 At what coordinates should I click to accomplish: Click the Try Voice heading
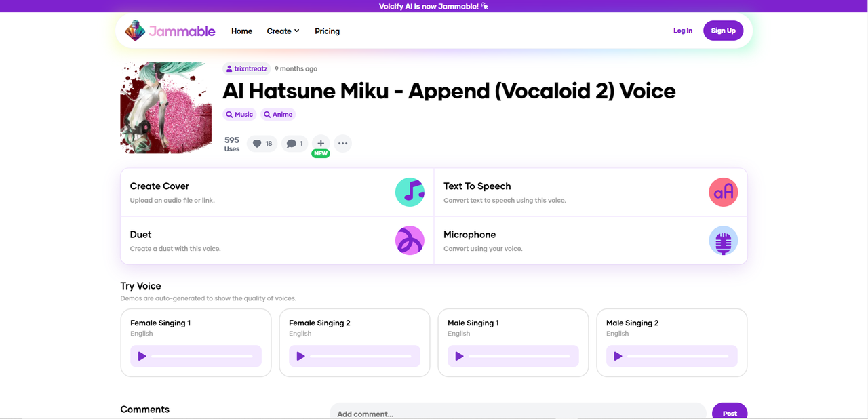pos(140,286)
